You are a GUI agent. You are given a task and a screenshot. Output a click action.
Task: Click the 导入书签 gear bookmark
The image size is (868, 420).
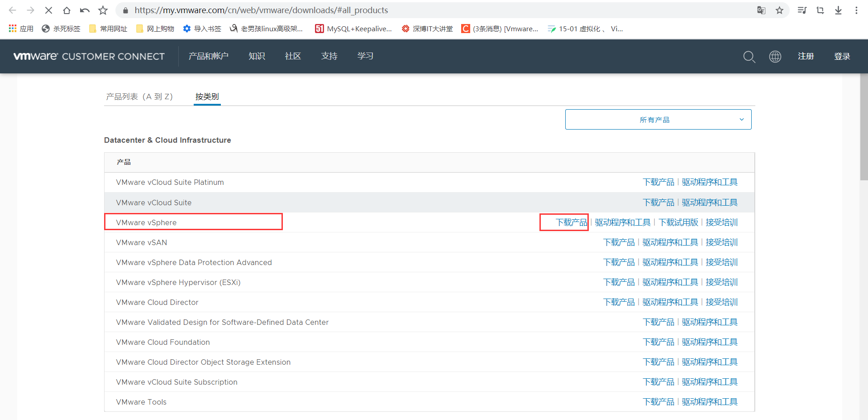[x=202, y=29]
